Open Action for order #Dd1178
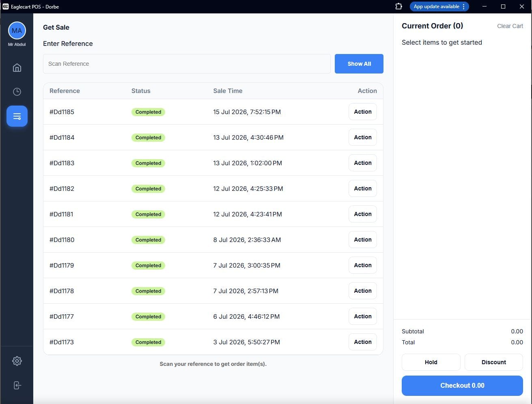This screenshot has height=404, width=532. (363, 291)
